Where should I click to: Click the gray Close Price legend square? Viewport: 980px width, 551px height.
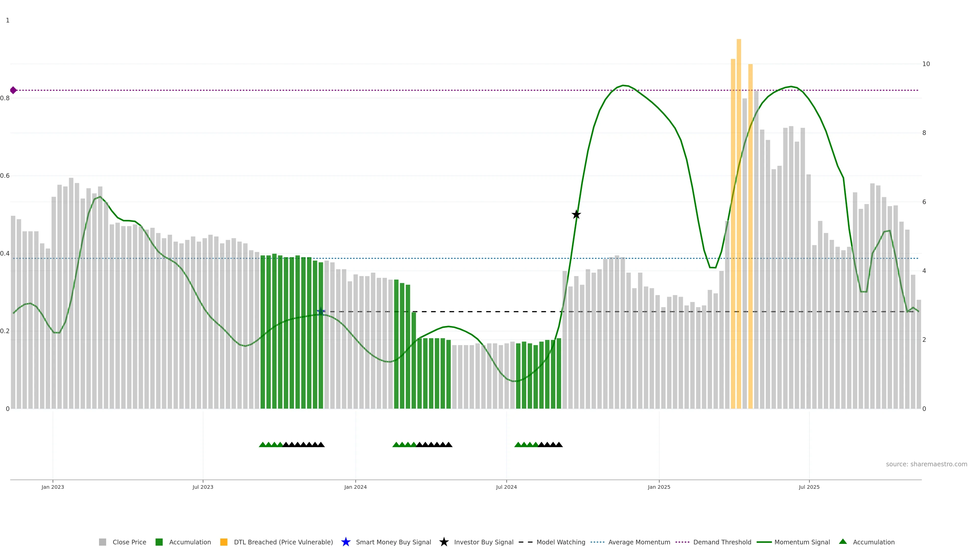102,542
